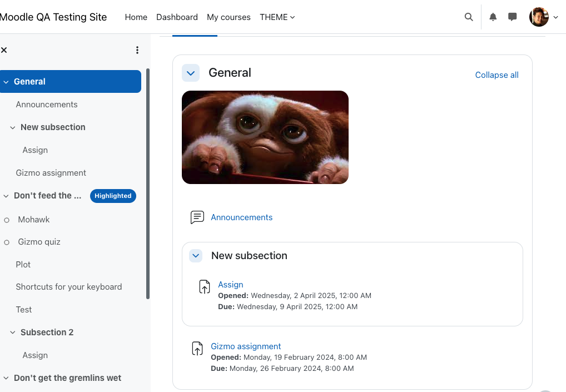Open the Gizmo assignment link in content
Image resolution: width=566 pixels, height=392 pixels.
click(246, 346)
